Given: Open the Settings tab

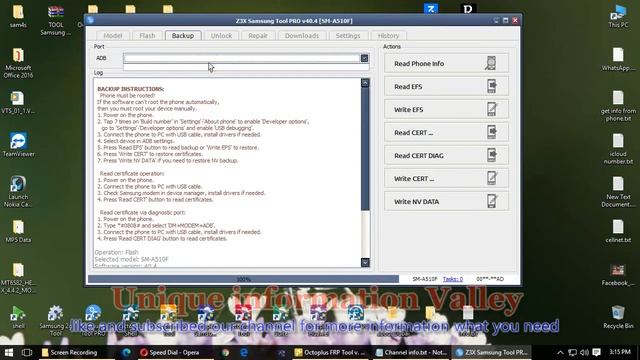Looking at the screenshot, I should (348, 36).
